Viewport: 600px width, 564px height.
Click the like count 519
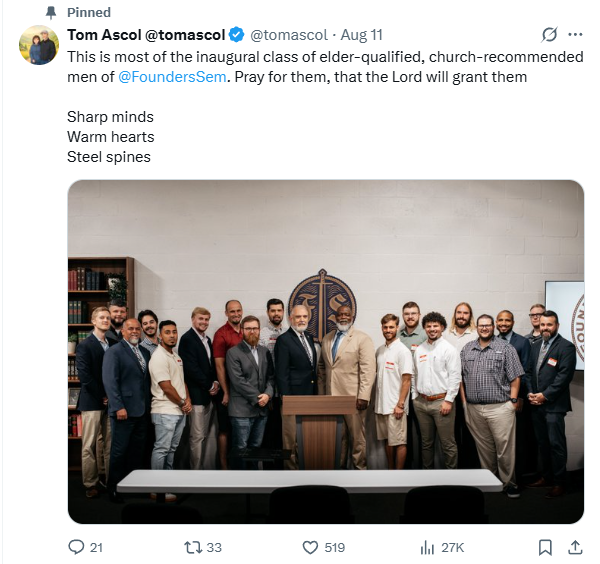click(x=335, y=547)
